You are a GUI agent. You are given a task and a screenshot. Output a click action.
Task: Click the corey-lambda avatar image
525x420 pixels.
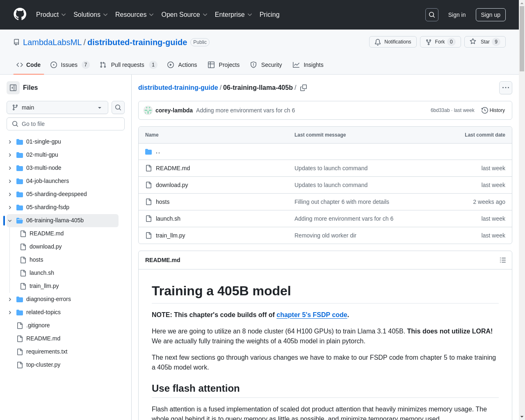(x=148, y=110)
